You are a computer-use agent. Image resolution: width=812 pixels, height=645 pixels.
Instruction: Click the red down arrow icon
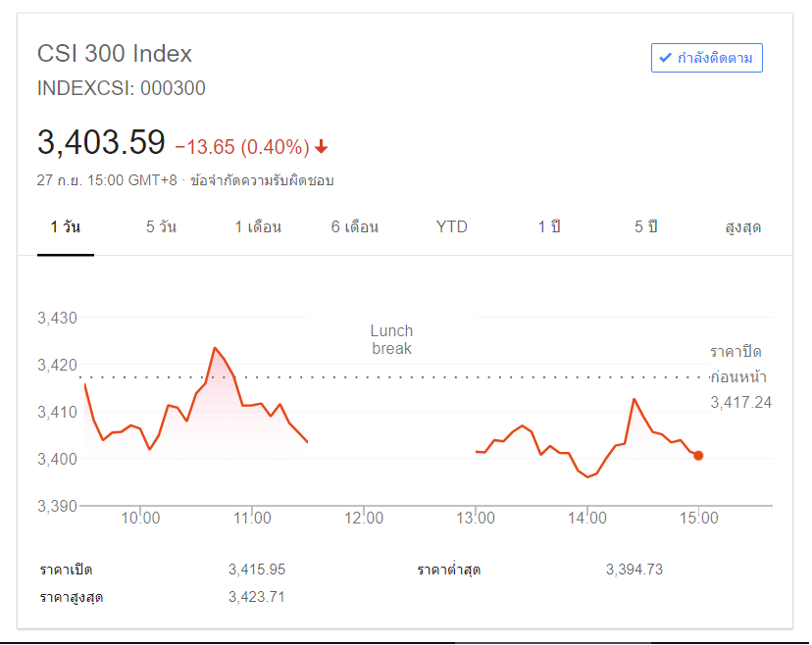322,147
